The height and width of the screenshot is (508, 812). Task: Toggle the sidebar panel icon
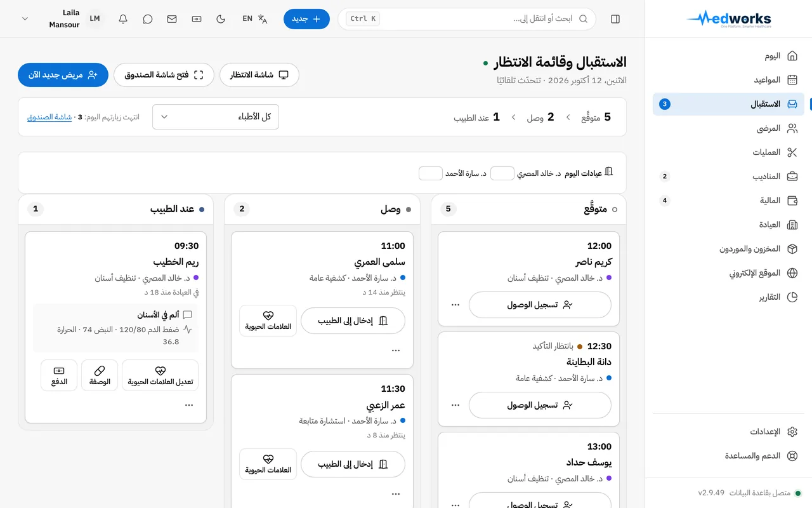pos(615,19)
